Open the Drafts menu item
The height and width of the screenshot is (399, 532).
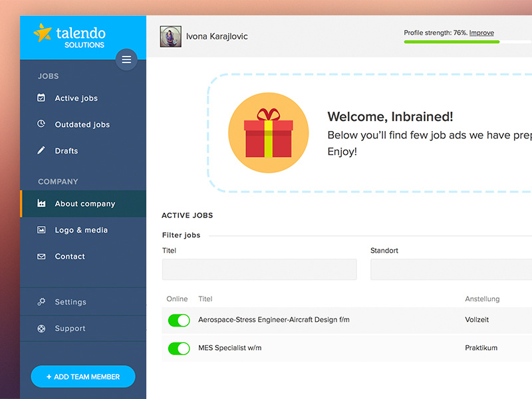83,151
